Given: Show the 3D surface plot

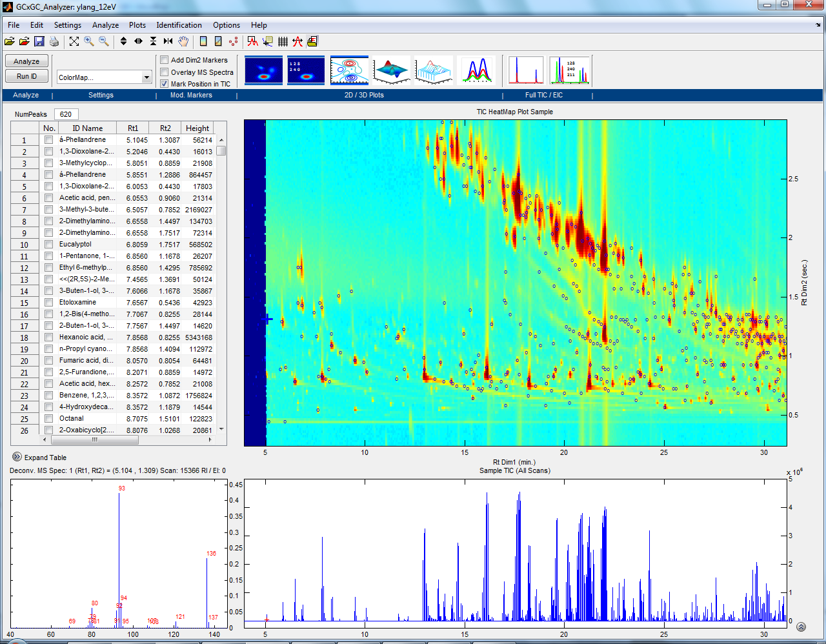Looking at the screenshot, I should [x=392, y=70].
